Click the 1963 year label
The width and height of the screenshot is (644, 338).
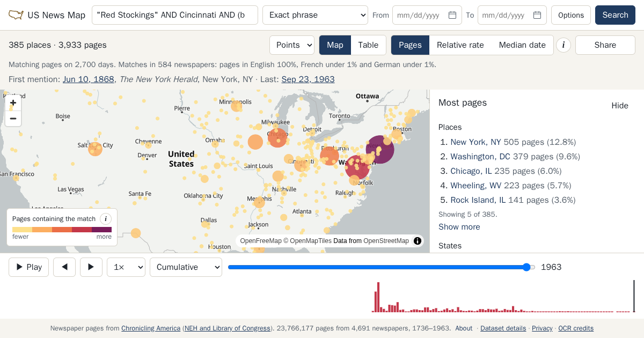click(x=551, y=267)
